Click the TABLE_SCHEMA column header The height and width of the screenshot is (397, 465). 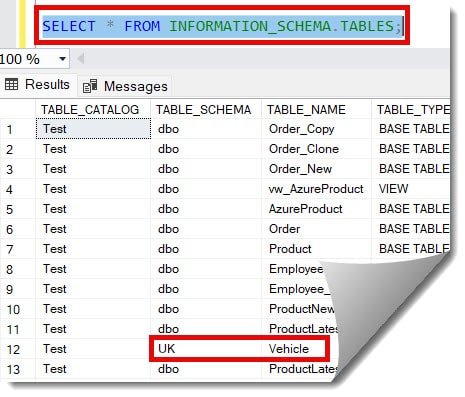(x=206, y=109)
